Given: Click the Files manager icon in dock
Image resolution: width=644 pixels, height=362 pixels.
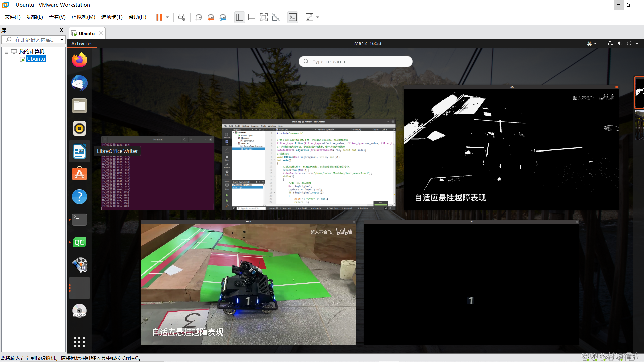Looking at the screenshot, I should click(x=79, y=106).
